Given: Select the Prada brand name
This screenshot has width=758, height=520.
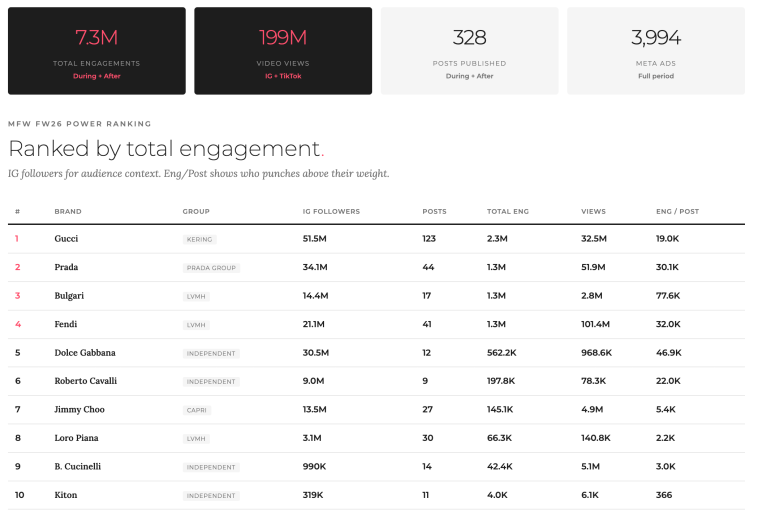Looking at the screenshot, I should (x=66, y=267).
